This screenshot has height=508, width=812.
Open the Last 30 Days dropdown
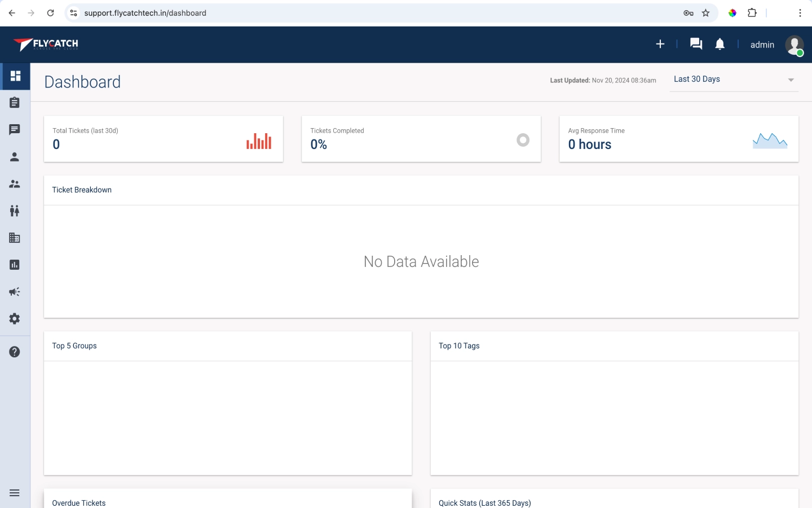click(734, 80)
